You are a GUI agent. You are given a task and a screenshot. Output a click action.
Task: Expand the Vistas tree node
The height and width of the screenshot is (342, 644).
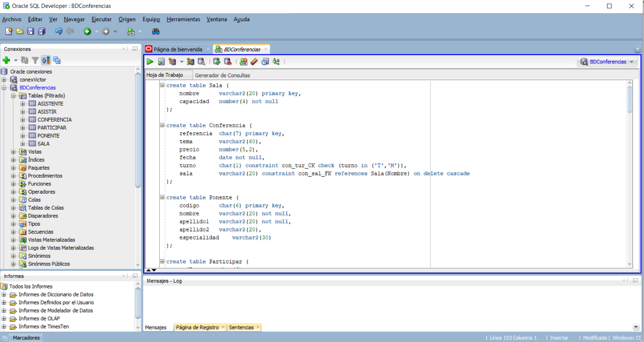(x=14, y=152)
